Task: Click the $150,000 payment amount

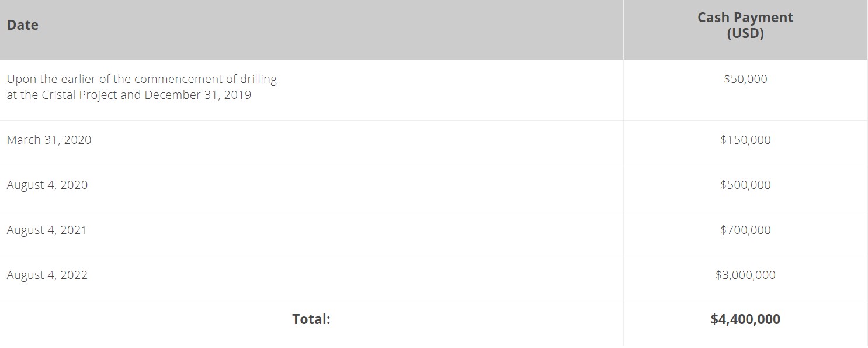Action: tap(745, 140)
